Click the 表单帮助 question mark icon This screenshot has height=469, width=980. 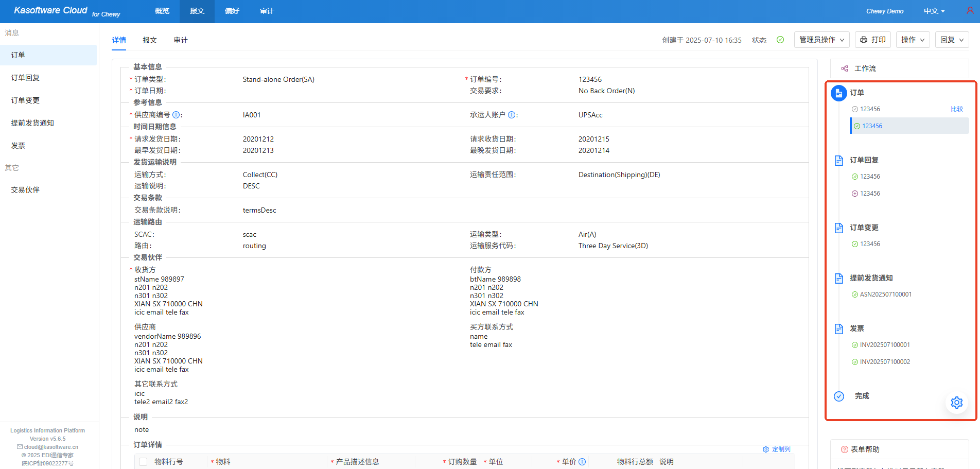[844, 449]
